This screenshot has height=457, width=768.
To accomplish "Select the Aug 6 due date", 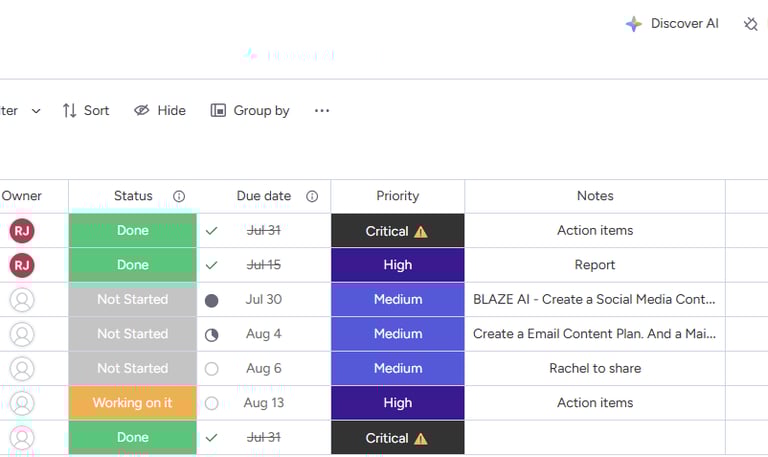I will pyautogui.click(x=264, y=368).
